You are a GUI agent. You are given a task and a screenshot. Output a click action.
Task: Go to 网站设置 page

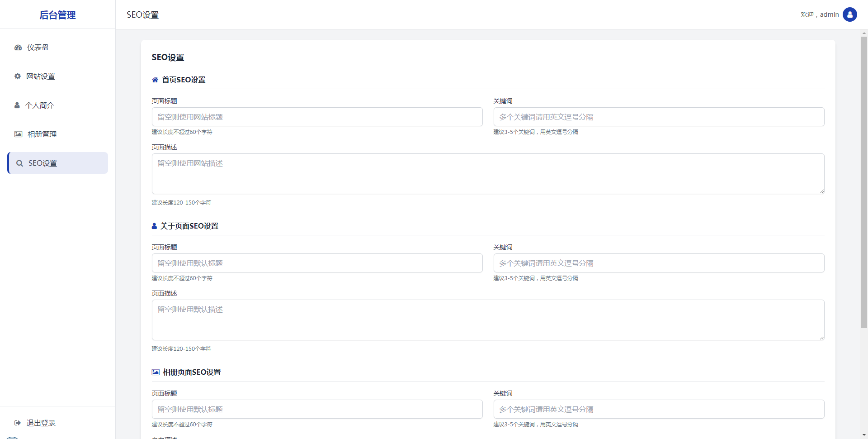[41, 76]
